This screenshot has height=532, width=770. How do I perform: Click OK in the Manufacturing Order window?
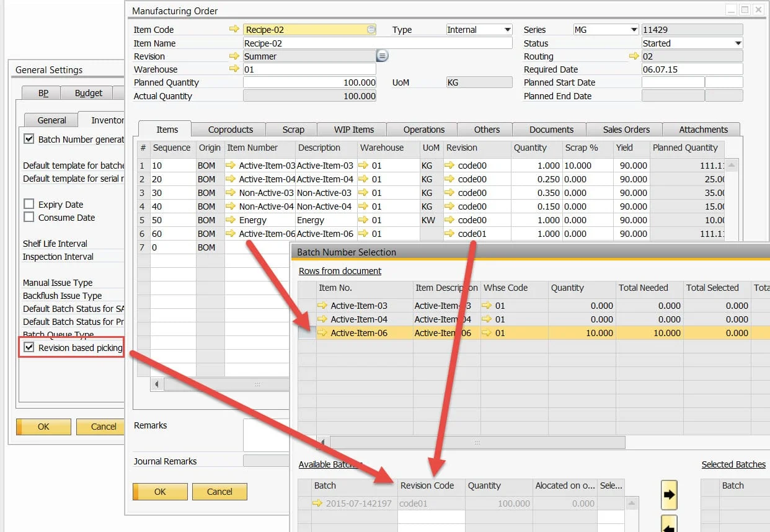point(160,492)
